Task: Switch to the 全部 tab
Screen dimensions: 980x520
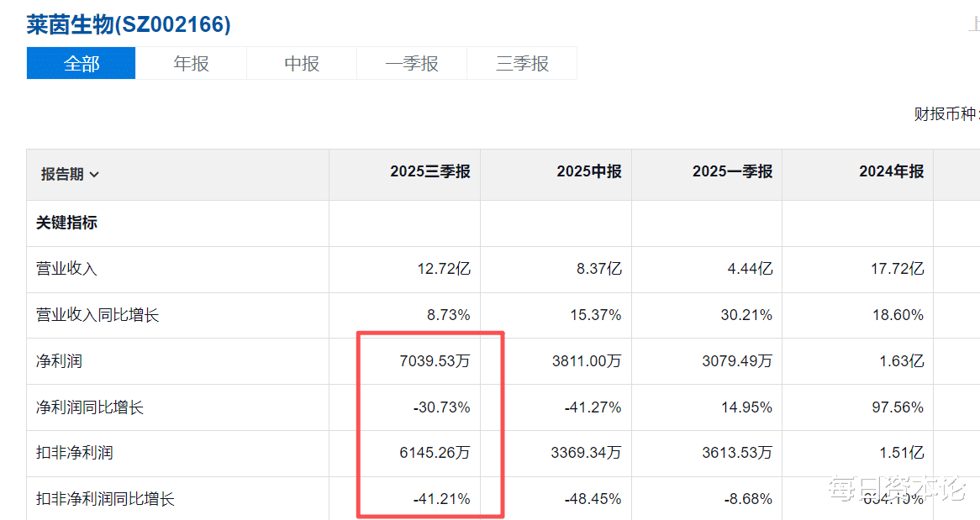Action: coord(82,64)
